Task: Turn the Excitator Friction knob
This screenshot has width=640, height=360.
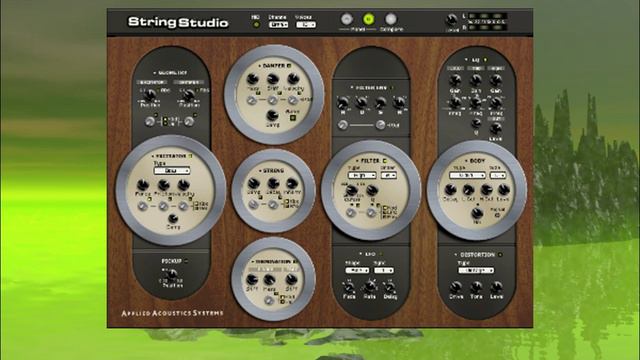Action: click(163, 185)
